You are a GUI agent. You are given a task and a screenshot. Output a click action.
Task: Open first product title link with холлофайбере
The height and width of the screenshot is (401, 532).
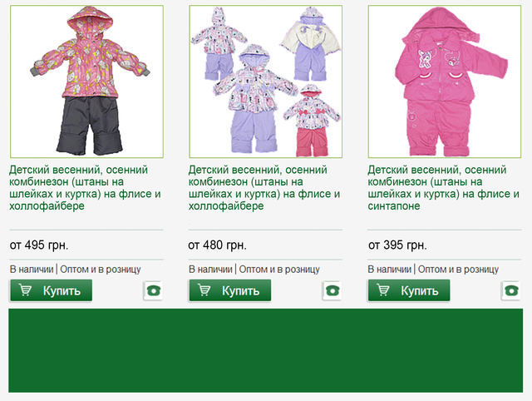[x=85, y=188]
